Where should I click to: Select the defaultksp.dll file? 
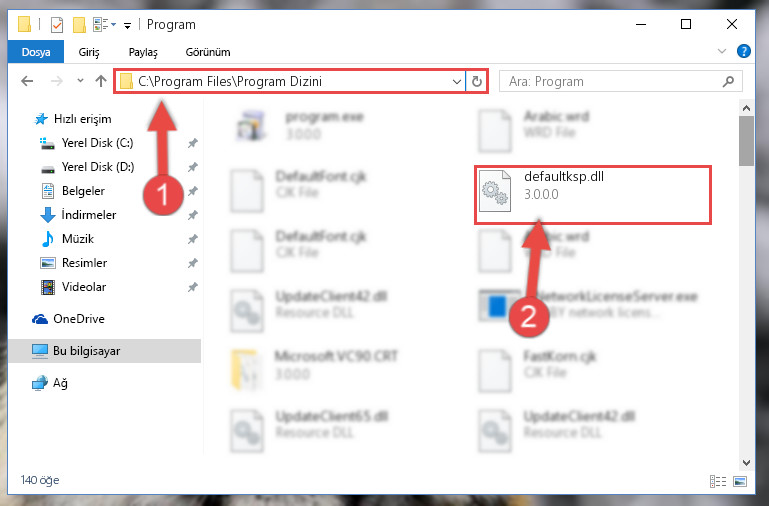(592, 195)
